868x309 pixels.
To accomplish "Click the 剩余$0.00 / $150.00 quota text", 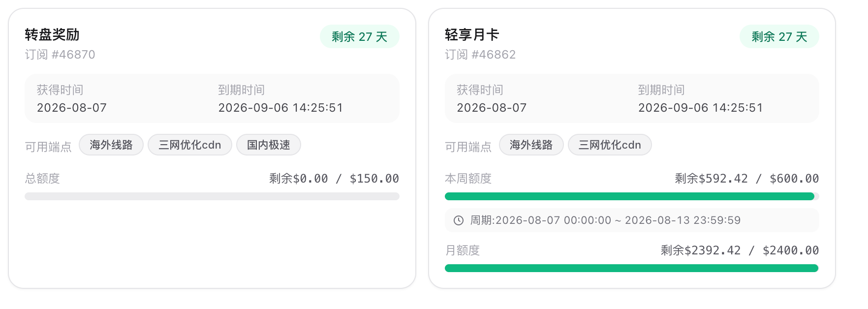I will (334, 179).
